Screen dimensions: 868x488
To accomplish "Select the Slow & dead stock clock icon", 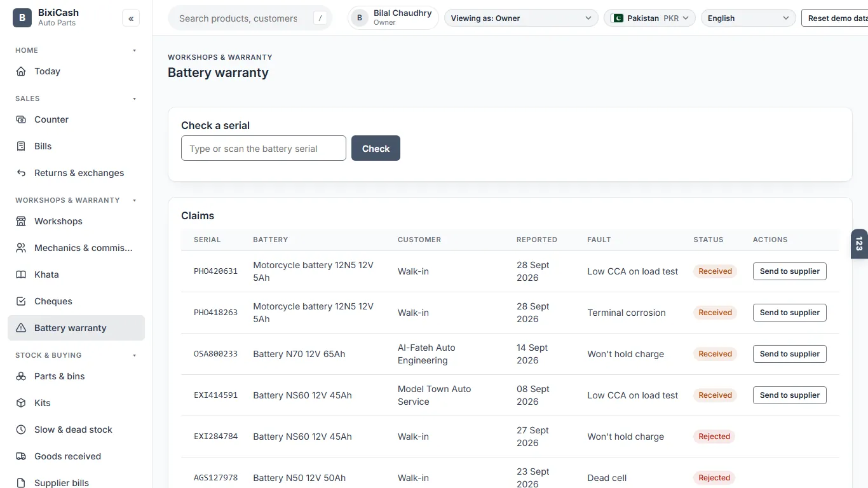I will [x=21, y=430].
